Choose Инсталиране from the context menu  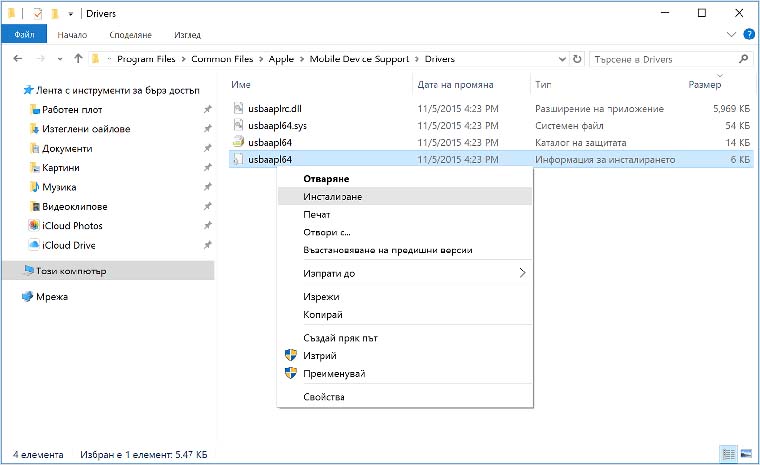(332, 196)
